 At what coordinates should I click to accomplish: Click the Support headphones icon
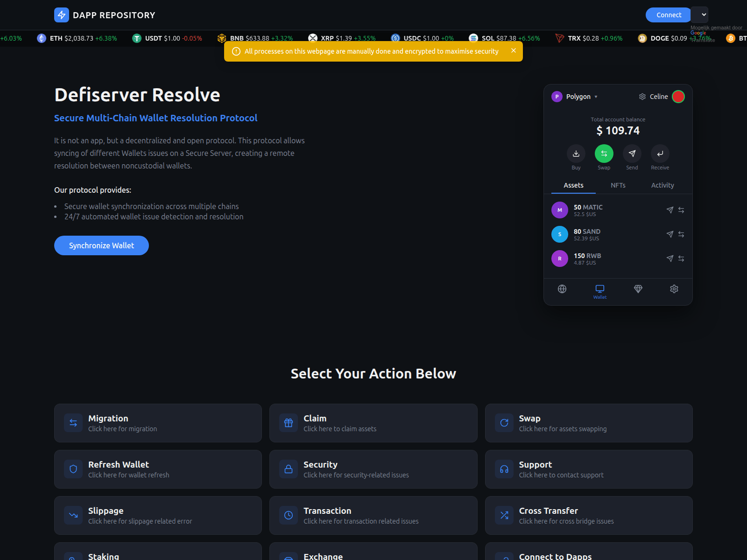(504, 469)
